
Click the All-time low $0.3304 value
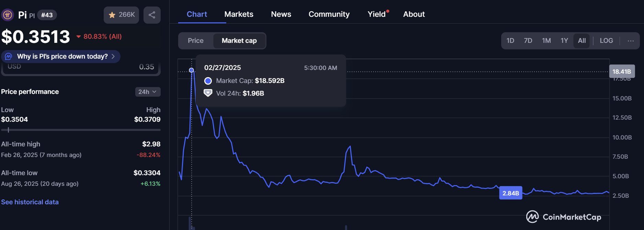coord(147,173)
